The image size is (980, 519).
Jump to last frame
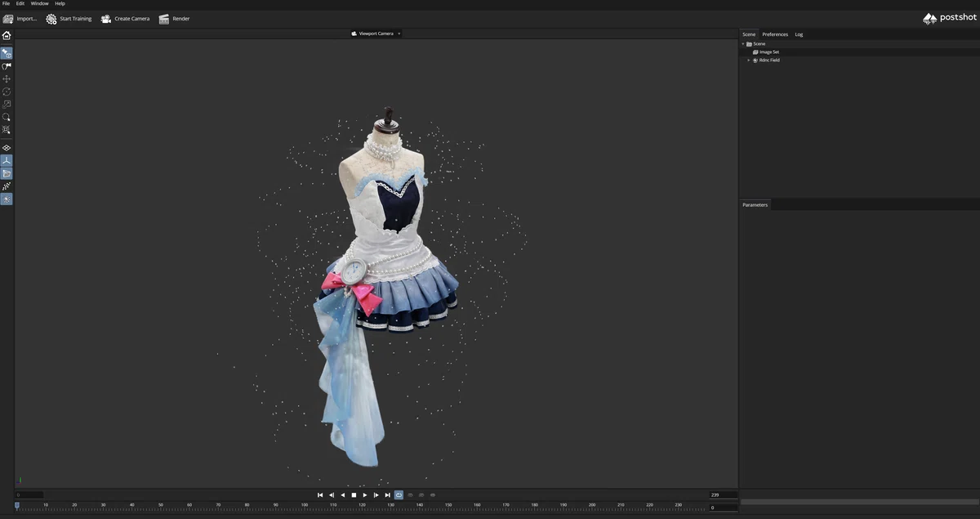[x=387, y=494]
